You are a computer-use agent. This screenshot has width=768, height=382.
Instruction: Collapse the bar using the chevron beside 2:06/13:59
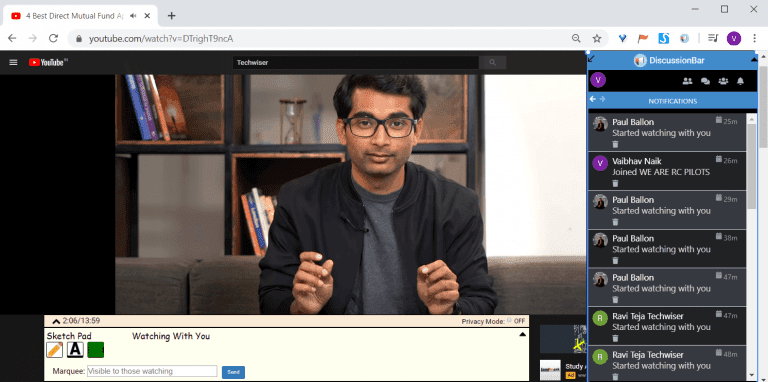click(x=56, y=321)
